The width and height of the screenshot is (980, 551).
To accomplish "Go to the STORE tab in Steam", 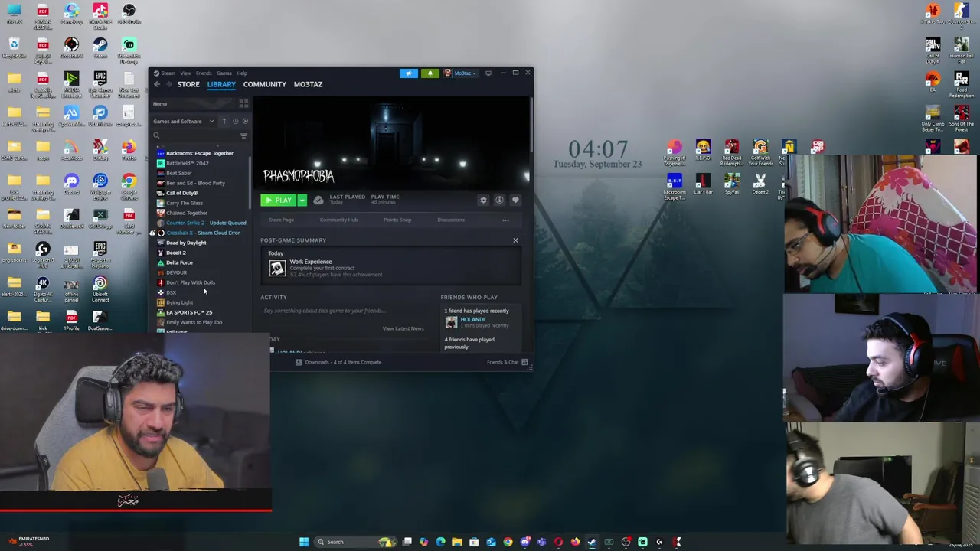I will click(x=188, y=84).
